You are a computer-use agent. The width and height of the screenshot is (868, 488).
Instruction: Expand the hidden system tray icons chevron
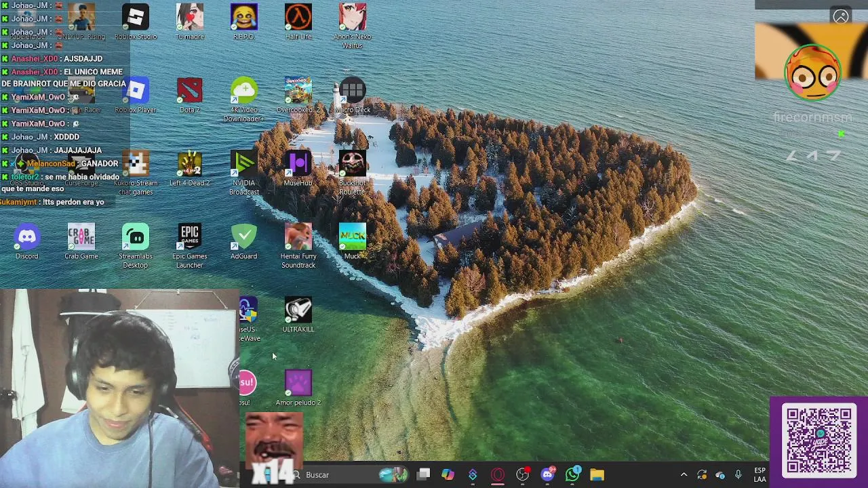pyautogui.click(x=684, y=475)
